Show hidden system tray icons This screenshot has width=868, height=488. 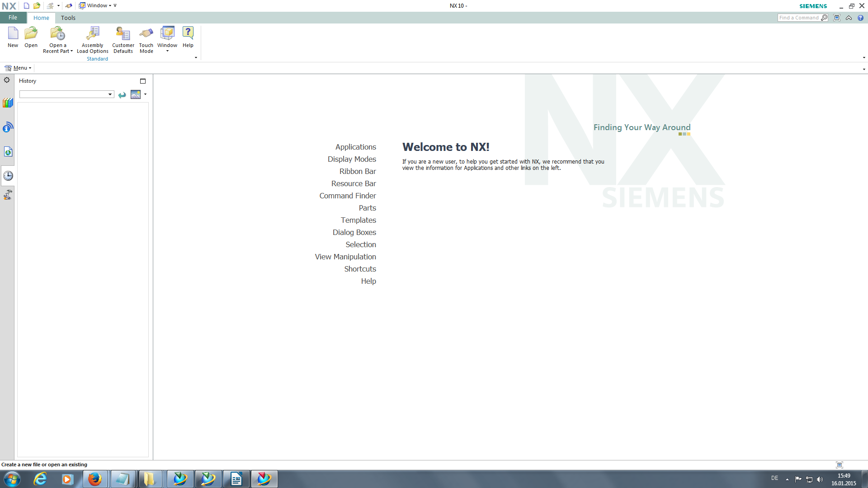787,479
